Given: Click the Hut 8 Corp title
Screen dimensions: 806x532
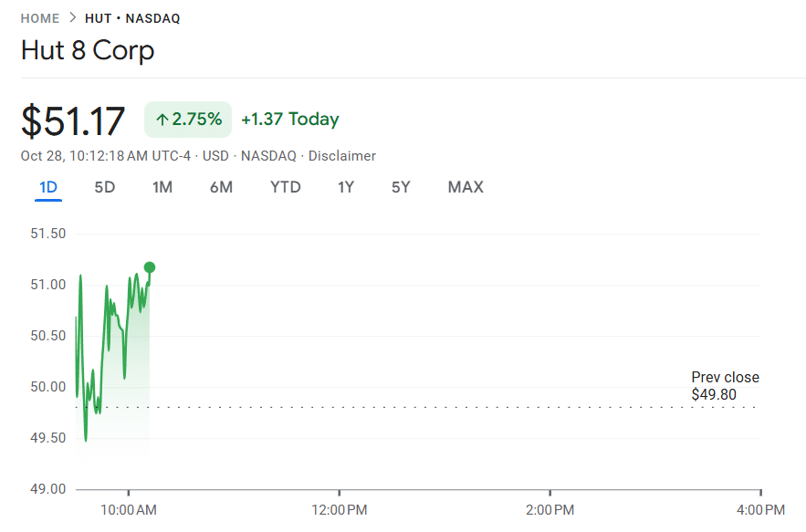Looking at the screenshot, I should click(88, 52).
